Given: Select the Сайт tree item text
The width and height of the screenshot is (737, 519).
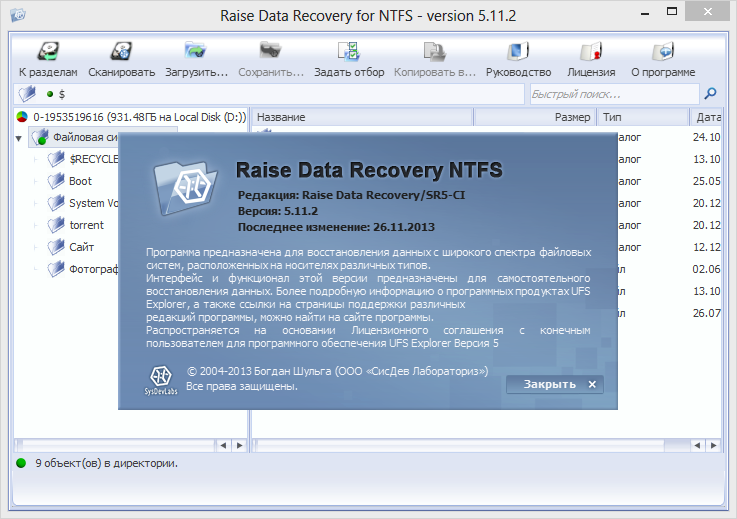Looking at the screenshot, I should tap(82, 247).
